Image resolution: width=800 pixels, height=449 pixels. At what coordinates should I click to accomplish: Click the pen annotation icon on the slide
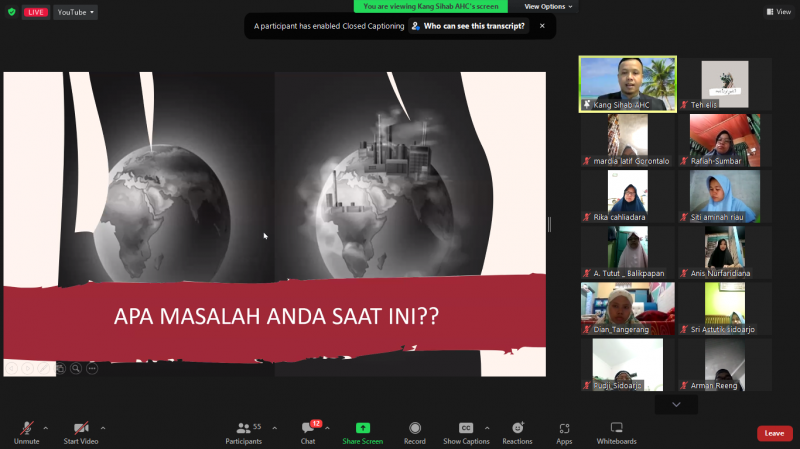tap(44, 368)
